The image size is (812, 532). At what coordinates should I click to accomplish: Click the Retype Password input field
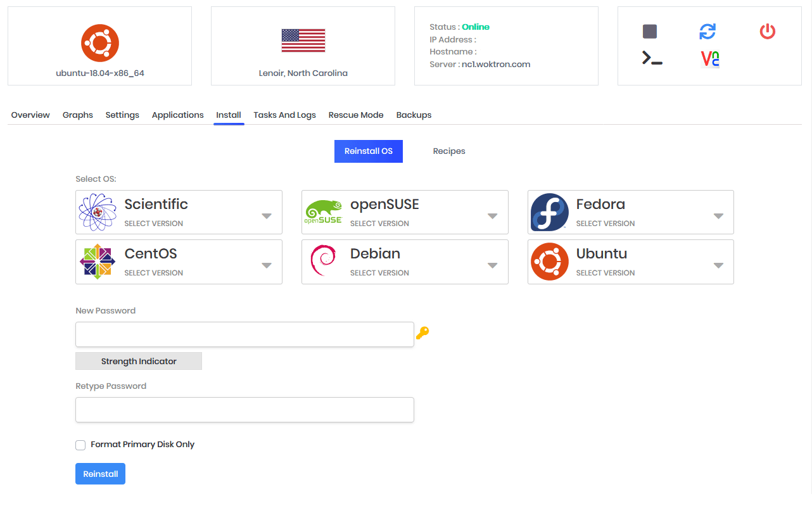point(244,410)
